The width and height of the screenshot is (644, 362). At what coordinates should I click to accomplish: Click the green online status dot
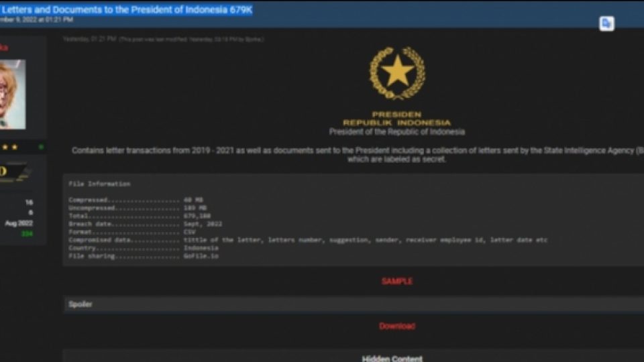pos(41,147)
